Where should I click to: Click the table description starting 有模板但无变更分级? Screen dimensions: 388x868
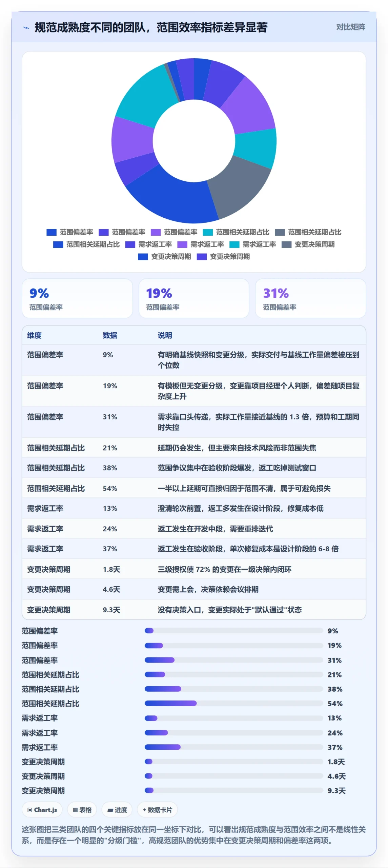point(259,391)
